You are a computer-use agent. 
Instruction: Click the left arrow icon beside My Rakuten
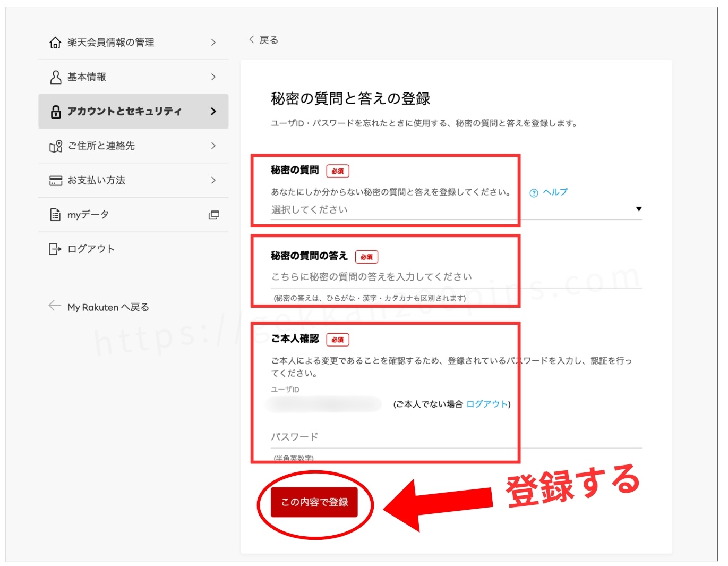[x=54, y=306]
